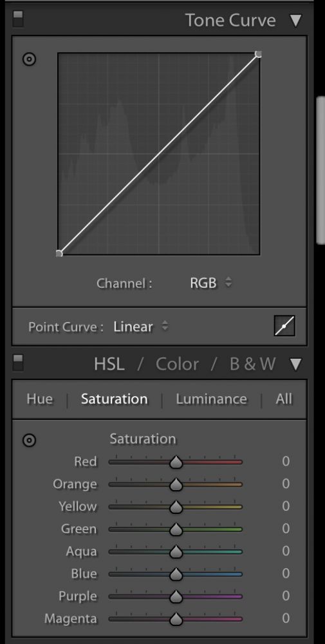Click the Tone Curve targeted adjustment tool
This screenshot has height=644, width=325.
(29, 59)
